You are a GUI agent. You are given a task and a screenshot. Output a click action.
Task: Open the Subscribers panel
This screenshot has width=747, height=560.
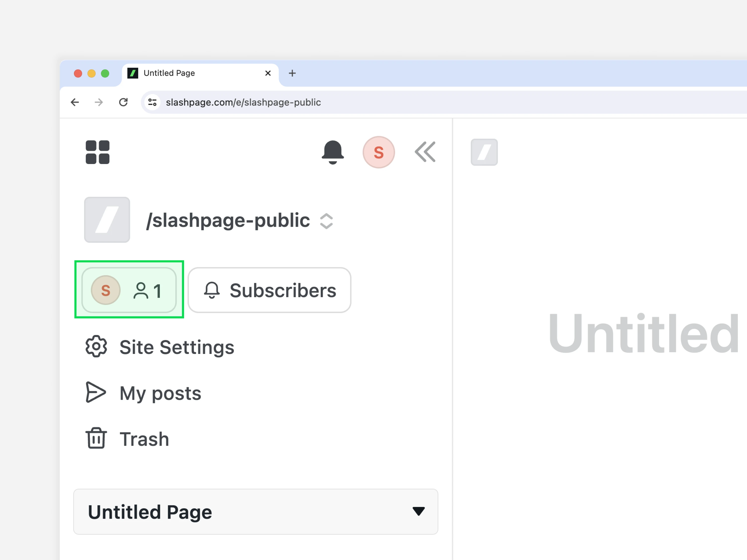coord(269,290)
